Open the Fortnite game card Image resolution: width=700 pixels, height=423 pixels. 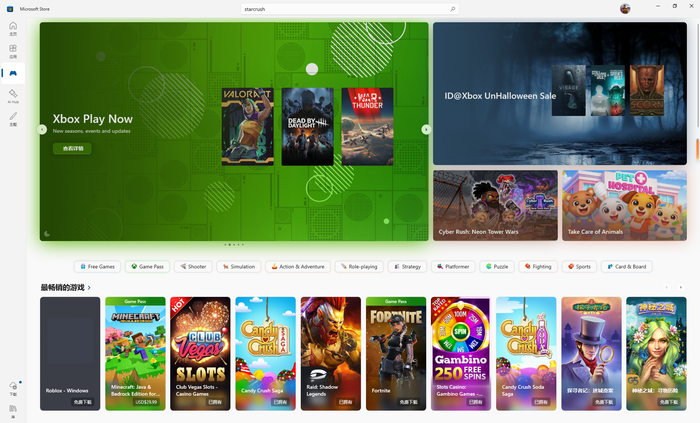(x=396, y=354)
